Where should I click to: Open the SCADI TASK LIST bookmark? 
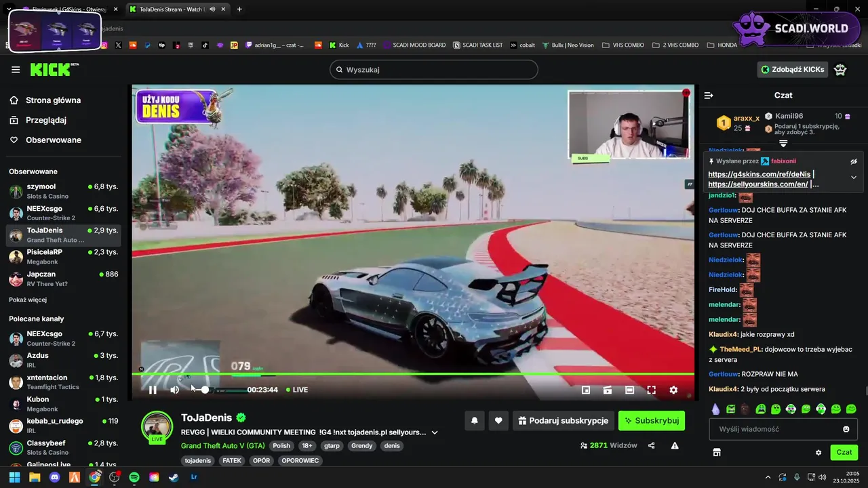tap(477, 45)
